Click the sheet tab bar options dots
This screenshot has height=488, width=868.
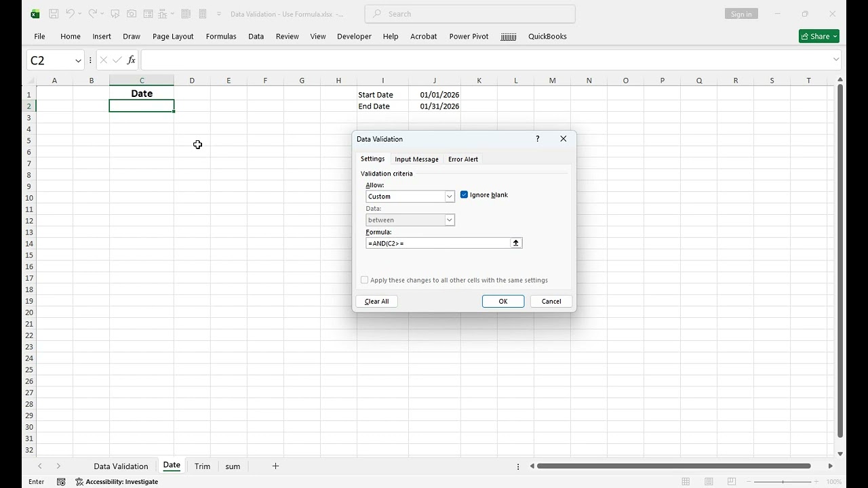[x=518, y=466]
